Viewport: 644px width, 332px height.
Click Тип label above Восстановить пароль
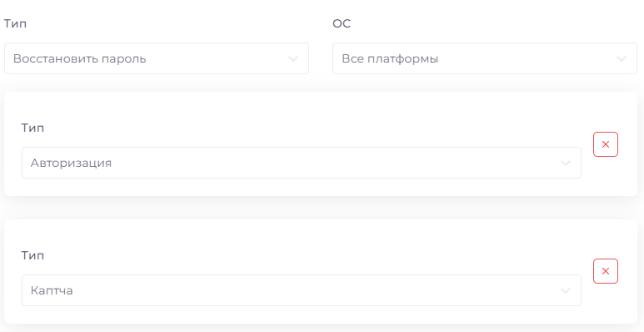[x=16, y=24]
